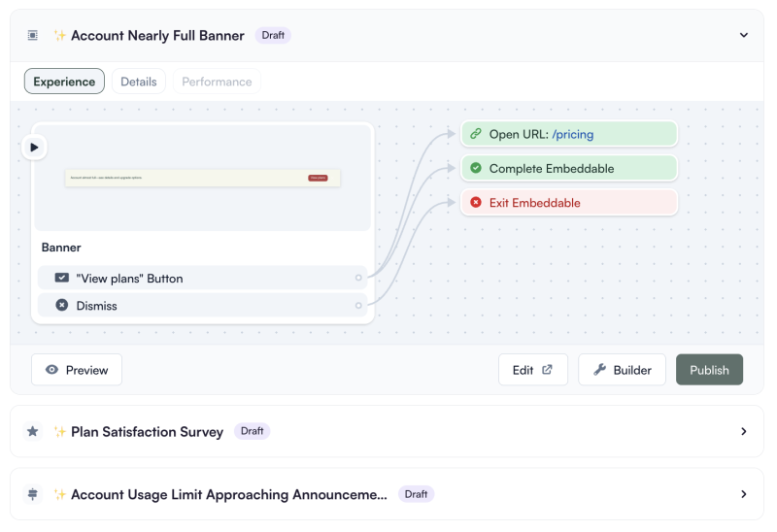
Task: Select the Exit Embeddable action node
Action: [569, 202]
